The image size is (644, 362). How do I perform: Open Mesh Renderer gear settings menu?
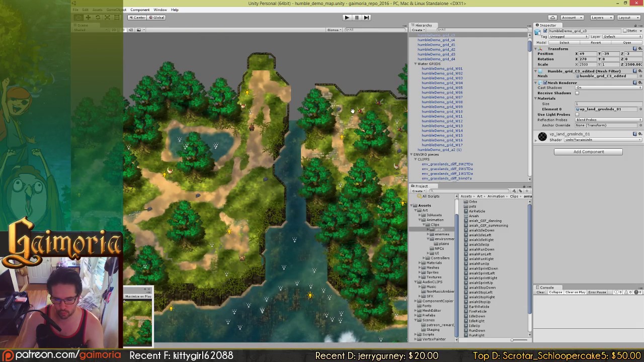639,83
